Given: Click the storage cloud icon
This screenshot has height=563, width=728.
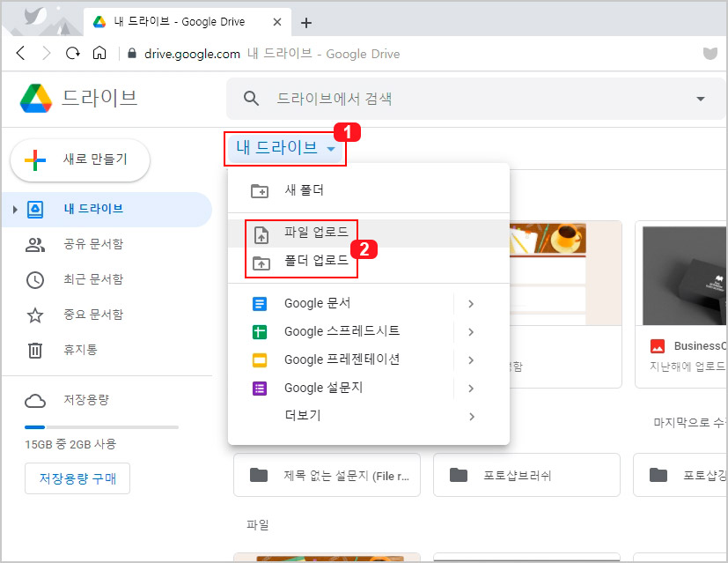Looking at the screenshot, I should [35, 401].
